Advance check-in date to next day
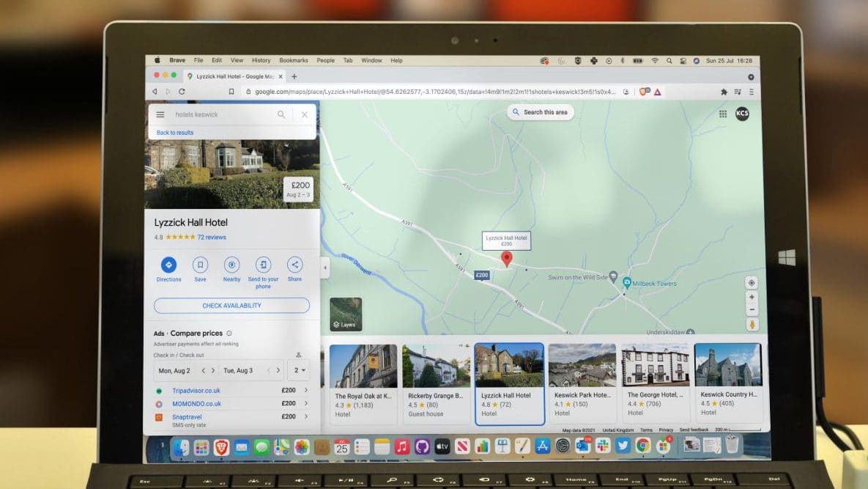 pos(213,370)
